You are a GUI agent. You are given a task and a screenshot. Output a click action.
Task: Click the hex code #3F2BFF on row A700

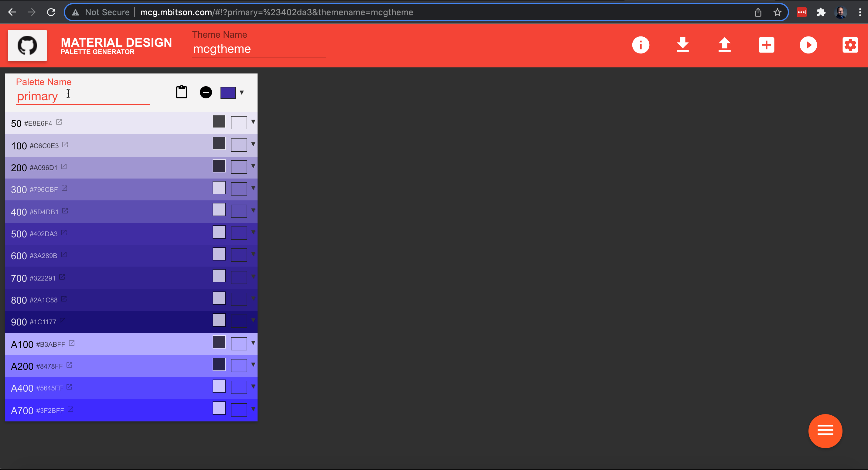[x=50, y=411]
